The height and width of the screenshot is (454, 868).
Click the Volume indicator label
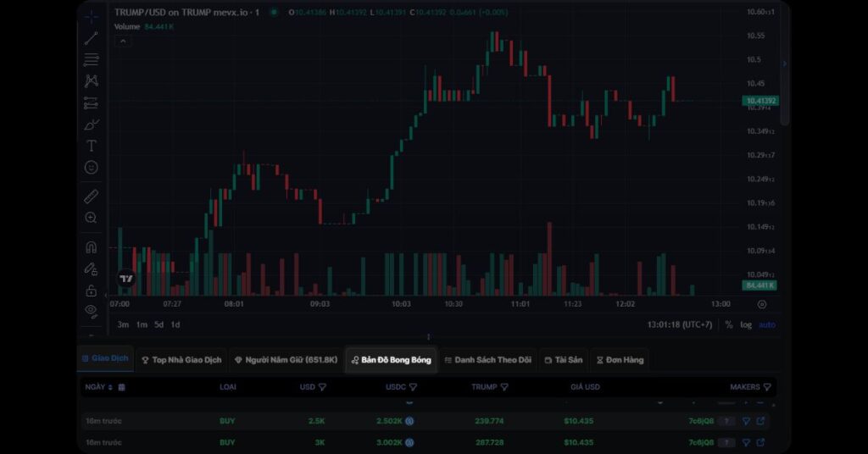(127, 26)
